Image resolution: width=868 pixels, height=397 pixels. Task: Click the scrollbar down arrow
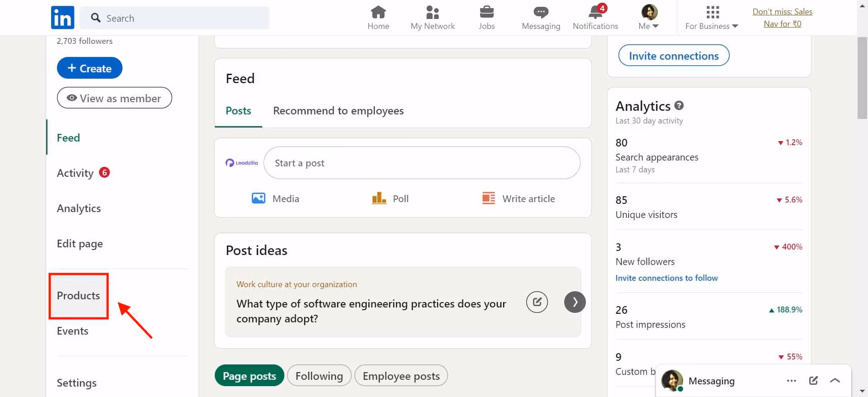point(862,392)
